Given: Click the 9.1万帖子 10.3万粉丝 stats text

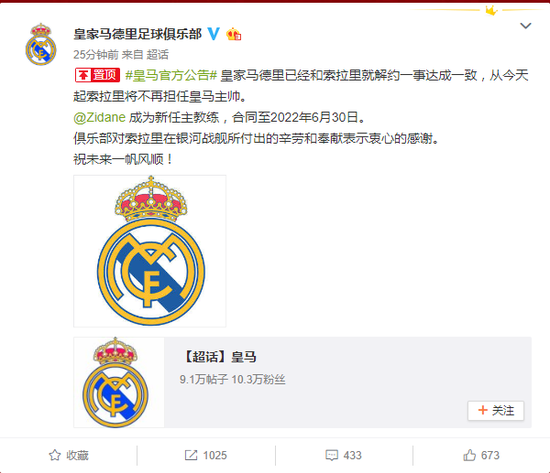Looking at the screenshot, I should coord(232,380).
